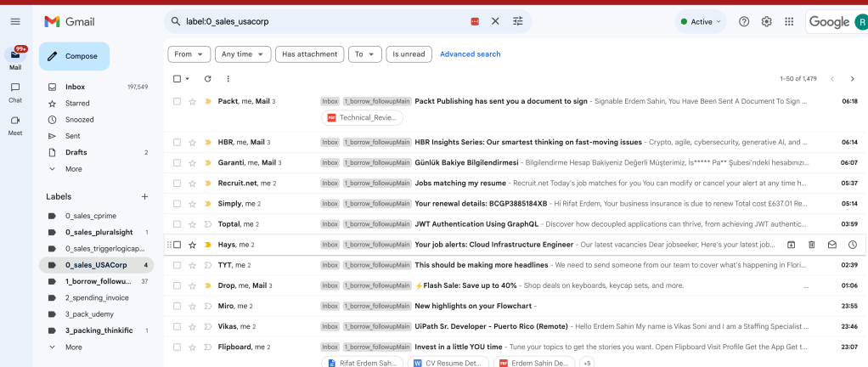
Task: Go to older messages page arrow
Action: (x=853, y=79)
